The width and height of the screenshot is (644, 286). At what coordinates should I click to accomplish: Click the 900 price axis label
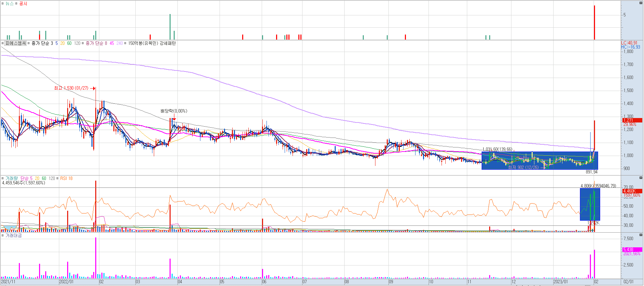click(627, 168)
